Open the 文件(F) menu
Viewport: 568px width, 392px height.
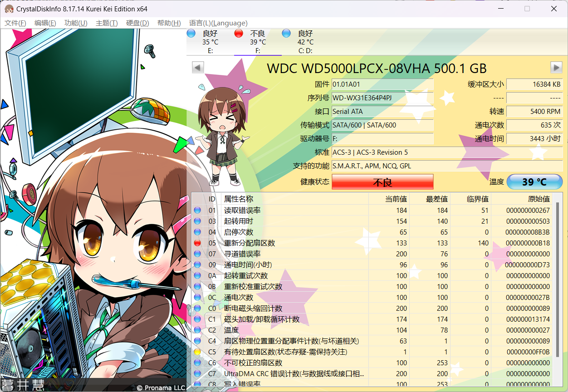pos(15,23)
